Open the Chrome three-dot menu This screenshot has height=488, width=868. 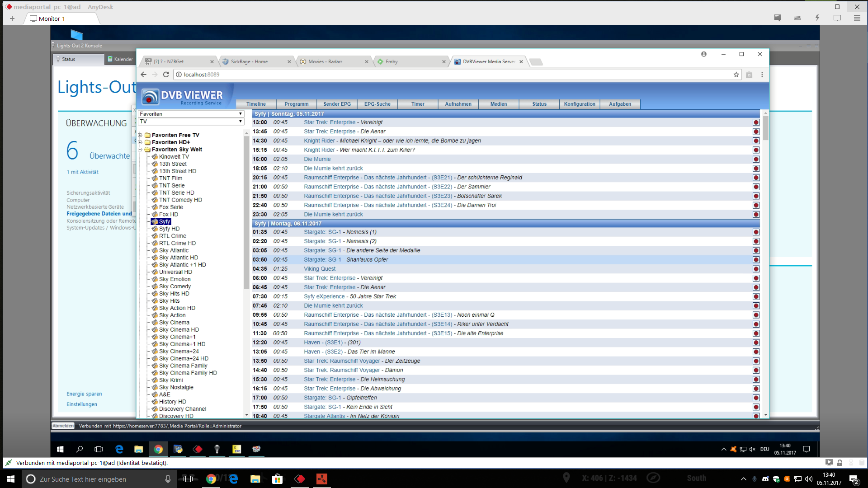[762, 75]
